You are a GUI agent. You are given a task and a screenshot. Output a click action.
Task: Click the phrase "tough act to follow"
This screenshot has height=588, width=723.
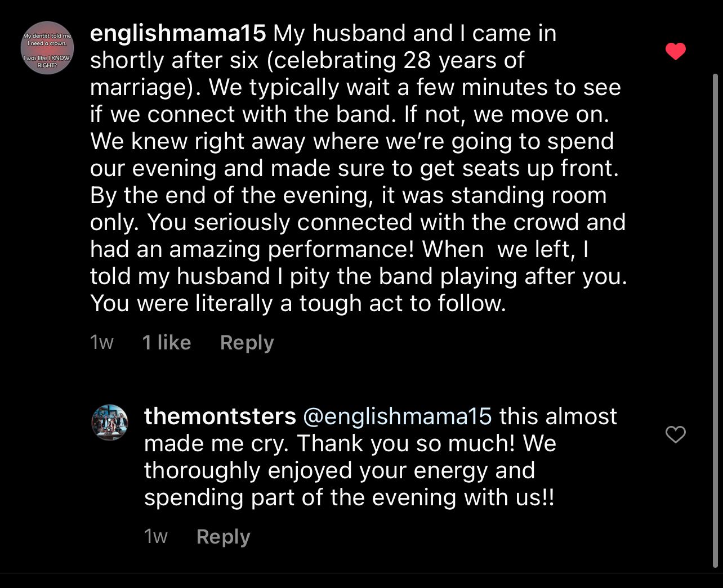tap(402, 304)
